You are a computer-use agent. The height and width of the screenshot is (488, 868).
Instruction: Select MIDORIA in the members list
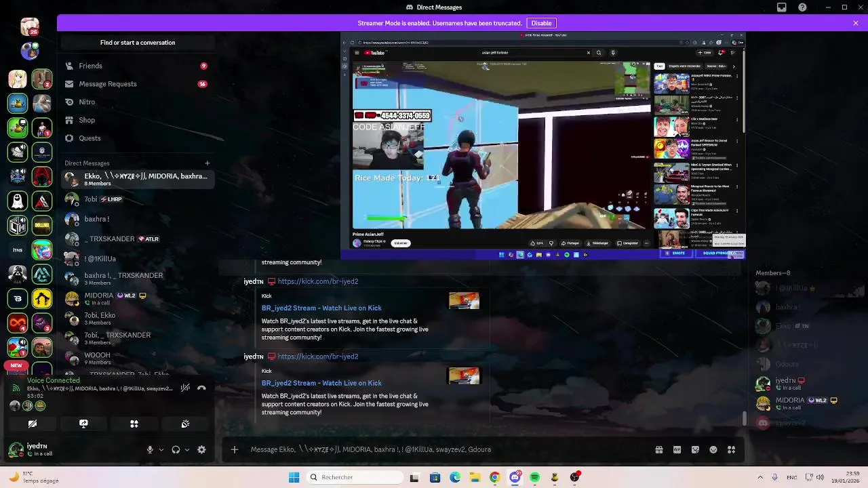(x=808, y=403)
